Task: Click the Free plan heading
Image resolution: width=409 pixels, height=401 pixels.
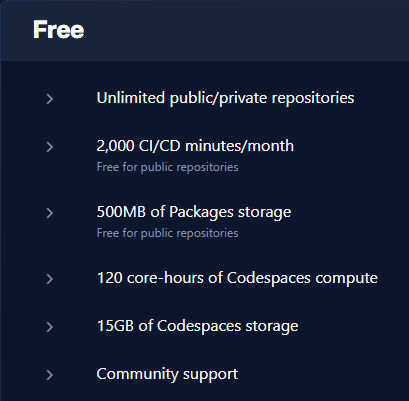Action: pyautogui.click(x=59, y=30)
